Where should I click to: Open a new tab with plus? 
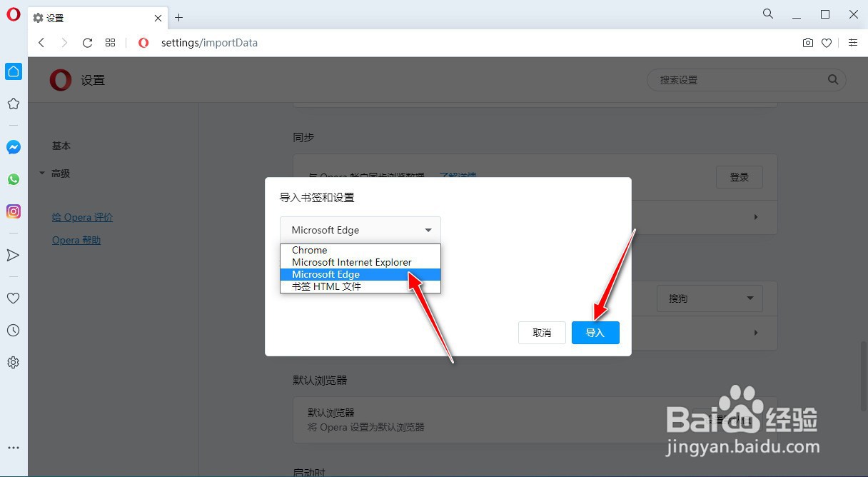point(179,18)
